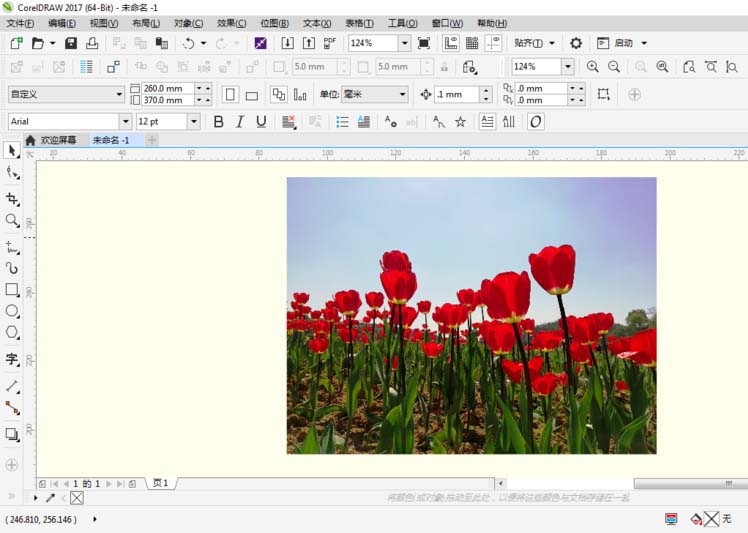Screen dimensions: 748x533
Task: Select the Ellipse tool
Action: tap(11, 311)
